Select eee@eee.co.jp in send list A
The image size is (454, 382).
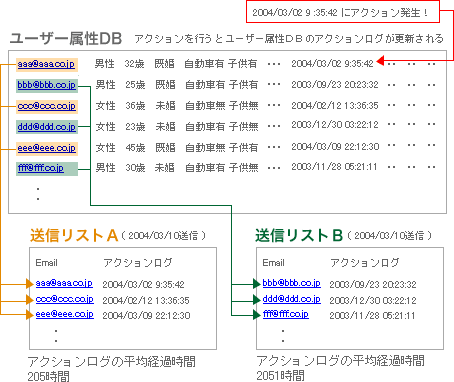(65, 314)
